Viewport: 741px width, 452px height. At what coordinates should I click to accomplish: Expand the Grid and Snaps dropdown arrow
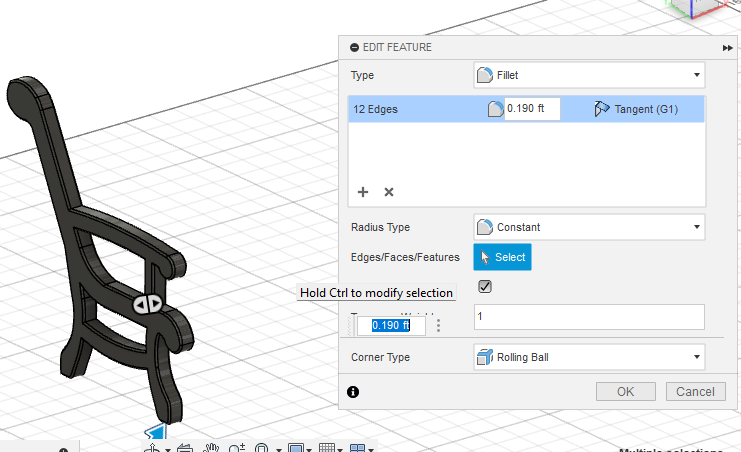click(x=340, y=450)
